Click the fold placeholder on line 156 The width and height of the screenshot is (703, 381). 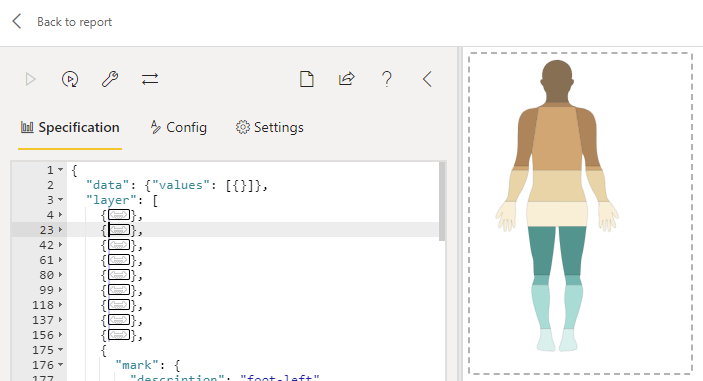pyautogui.click(x=119, y=335)
